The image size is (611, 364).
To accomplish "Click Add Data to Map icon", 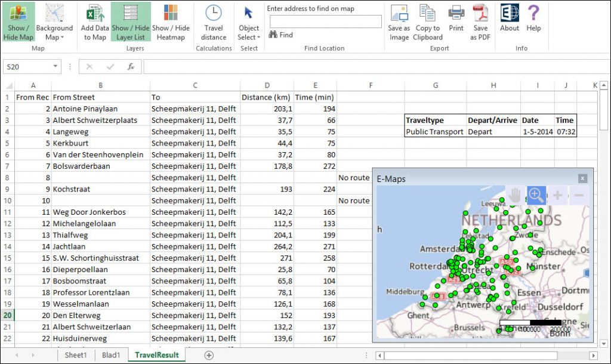I will 95,22.
